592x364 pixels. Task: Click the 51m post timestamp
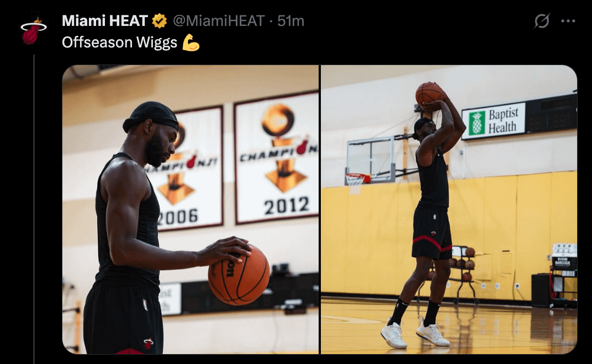coord(290,21)
